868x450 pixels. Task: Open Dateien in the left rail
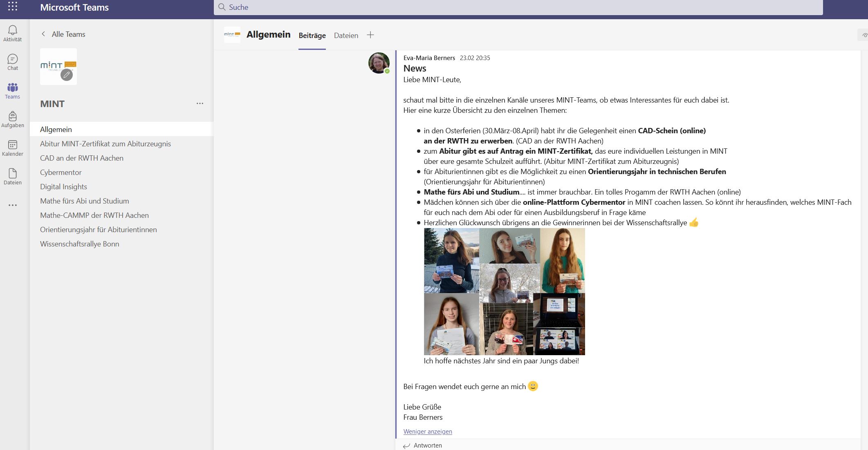point(13,177)
